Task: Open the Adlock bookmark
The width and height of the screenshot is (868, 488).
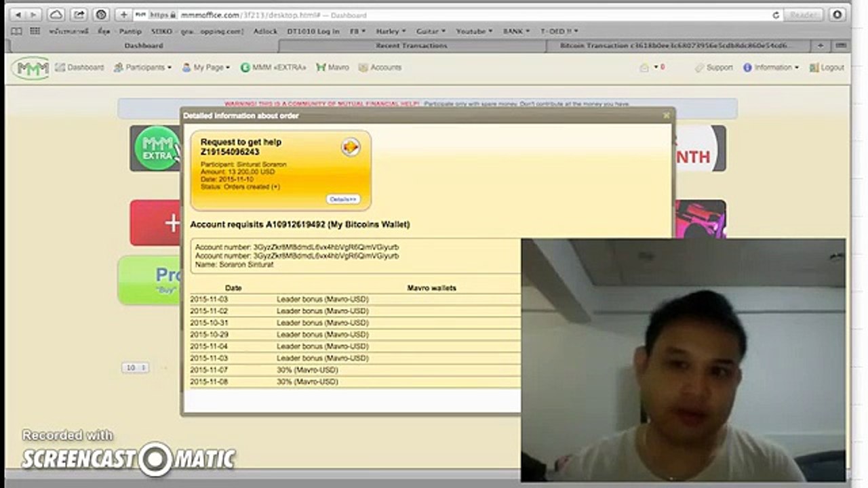Action: (x=265, y=31)
